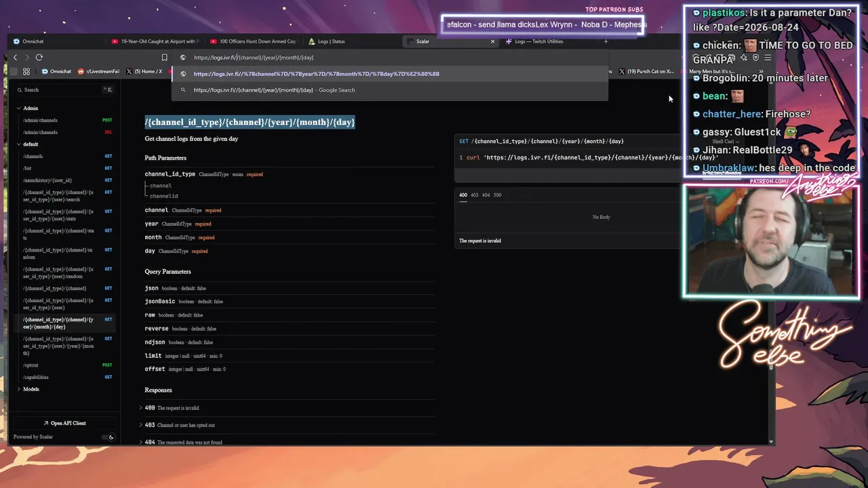Image resolution: width=868 pixels, height=488 pixels.
Task: Select the 500 response code tab
Action: point(498,195)
